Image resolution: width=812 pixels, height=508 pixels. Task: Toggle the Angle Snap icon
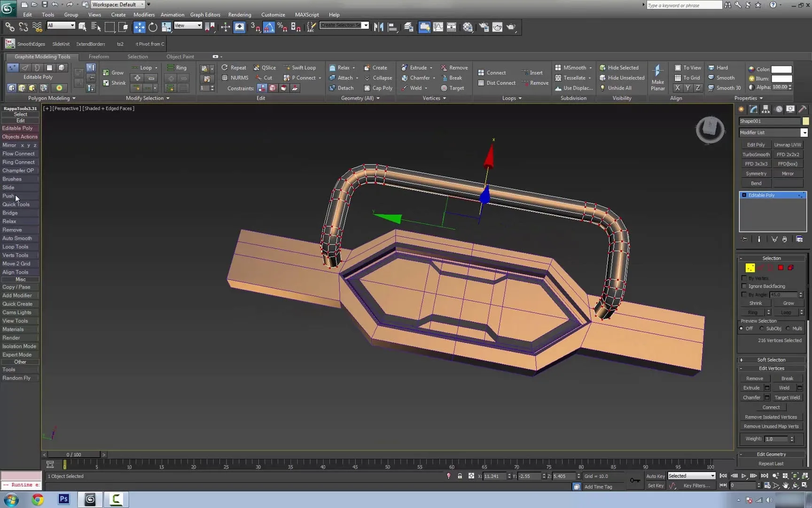268,27
